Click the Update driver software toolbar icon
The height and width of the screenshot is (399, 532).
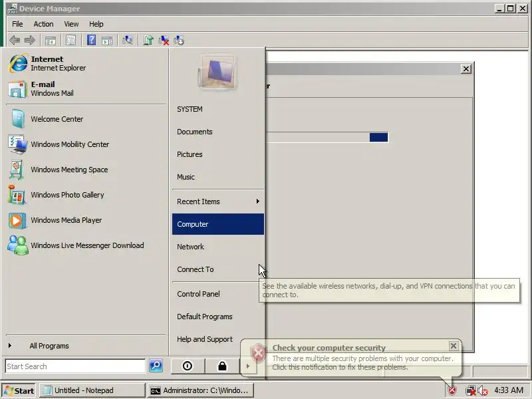(148, 40)
